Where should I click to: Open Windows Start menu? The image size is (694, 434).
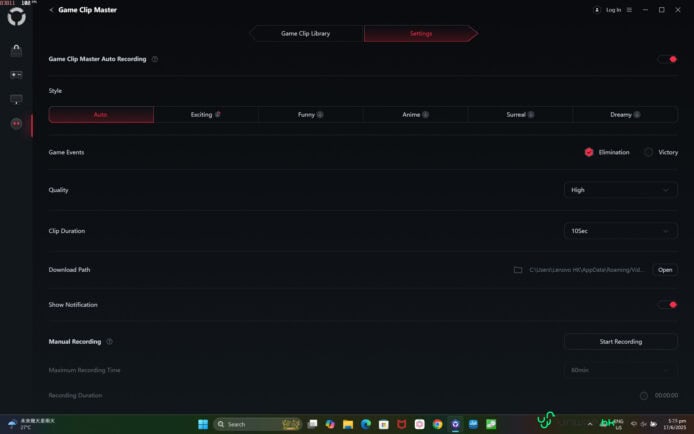(203, 424)
